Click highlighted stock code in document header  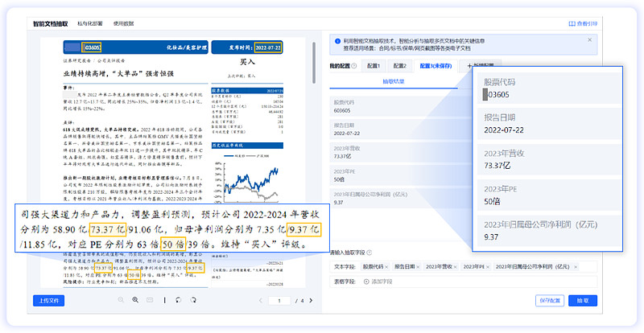click(92, 47)
